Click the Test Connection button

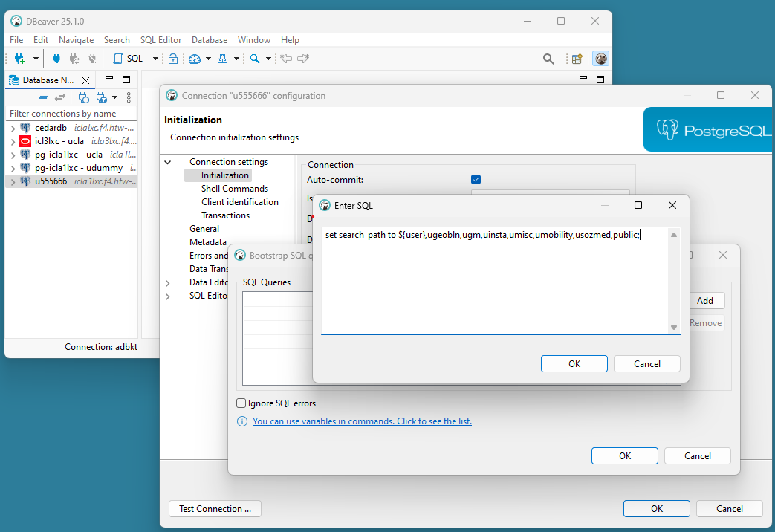click(215, 509)
